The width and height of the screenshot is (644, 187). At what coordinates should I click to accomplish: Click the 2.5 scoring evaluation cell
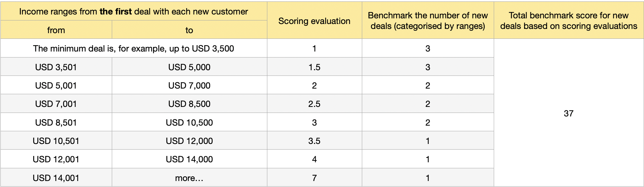(314, 104)
